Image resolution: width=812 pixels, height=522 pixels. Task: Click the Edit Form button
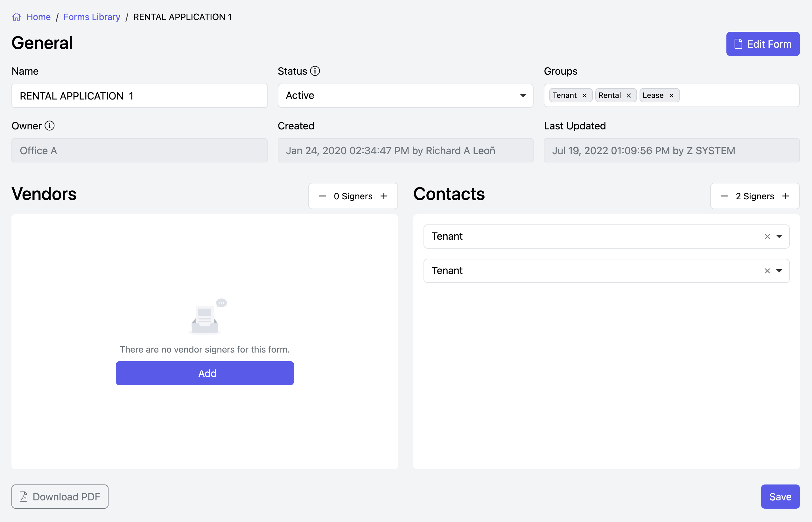762,44
